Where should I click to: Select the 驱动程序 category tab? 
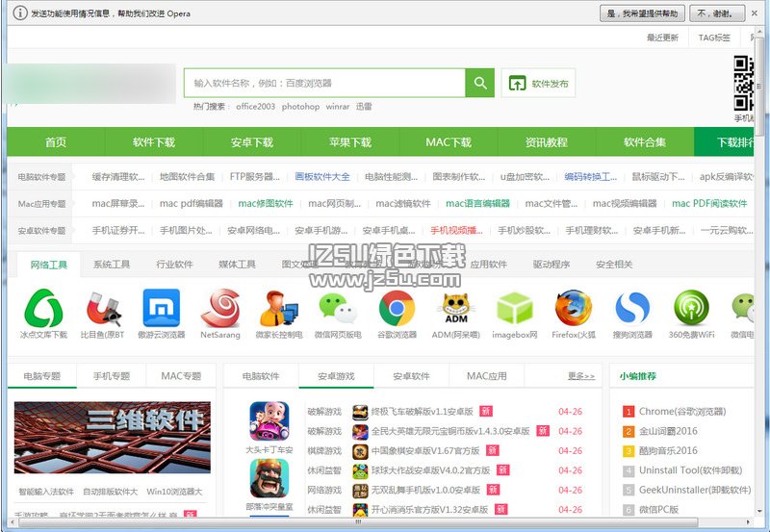point(552,265)
